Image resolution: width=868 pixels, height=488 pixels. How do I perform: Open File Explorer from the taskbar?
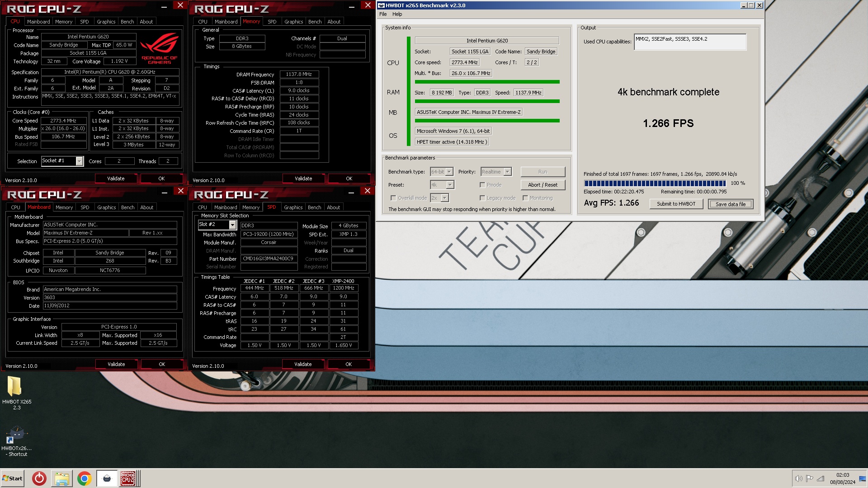[x=62, y=479]
